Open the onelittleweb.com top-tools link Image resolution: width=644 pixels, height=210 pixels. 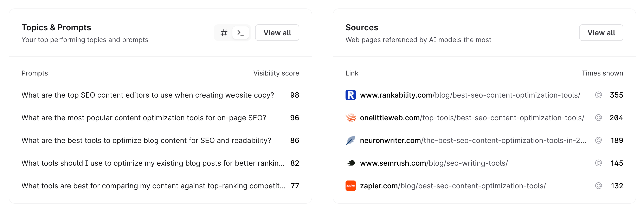click(472, 118)
